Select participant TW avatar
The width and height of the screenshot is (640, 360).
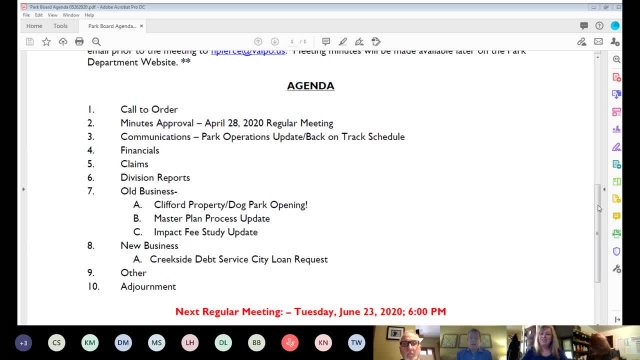(356, 343)
